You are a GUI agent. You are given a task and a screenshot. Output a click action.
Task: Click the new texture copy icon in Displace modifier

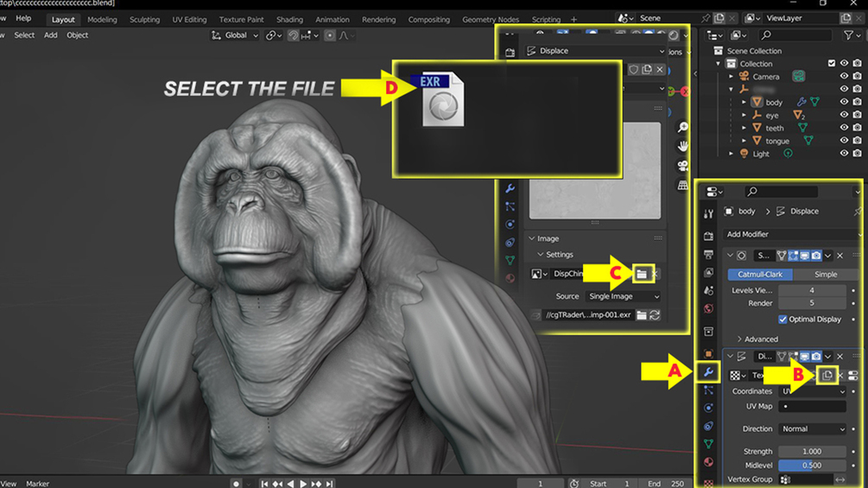tap(827, 375)
